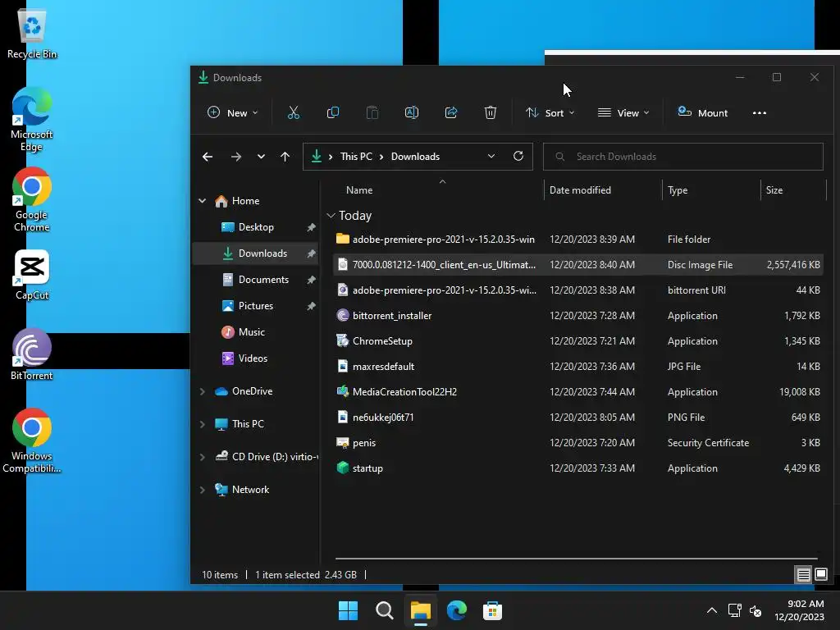Launch Microsoft Edge from taskbar
This screenshot has height=630, width=840.
tap(456, 610)
